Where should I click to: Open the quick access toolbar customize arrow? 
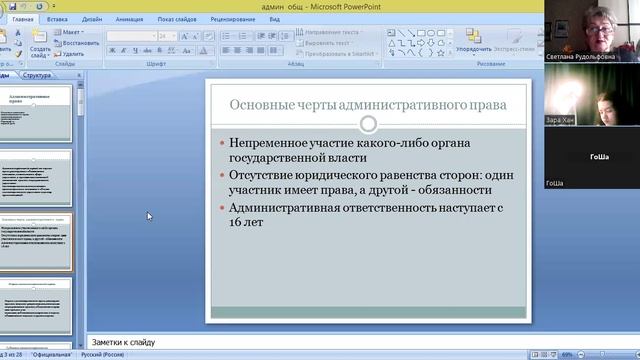pos(53,7)
